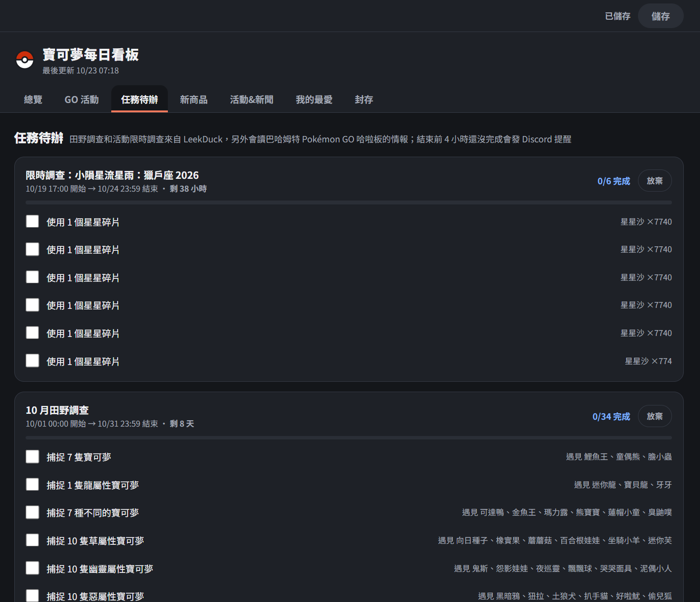Click the Poké Ball logo icon
Image resolution: width=700 pixels, height=602 pixels.
point(25,60)
